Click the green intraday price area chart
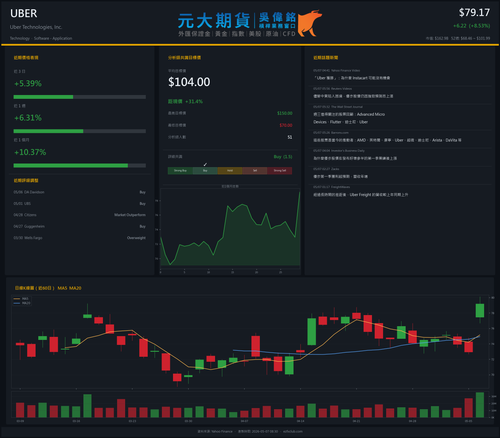 coord(230,228)
